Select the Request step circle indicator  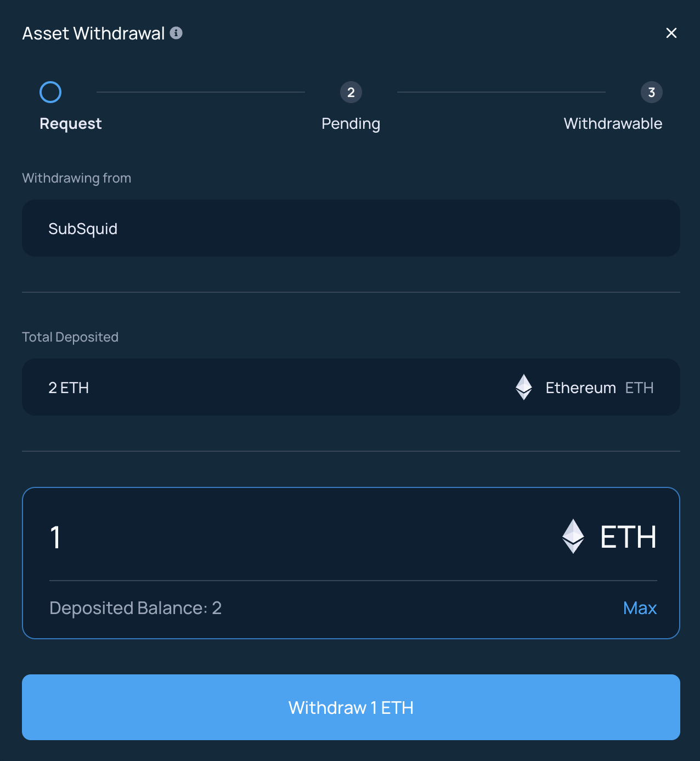click(x=50, y=92)
